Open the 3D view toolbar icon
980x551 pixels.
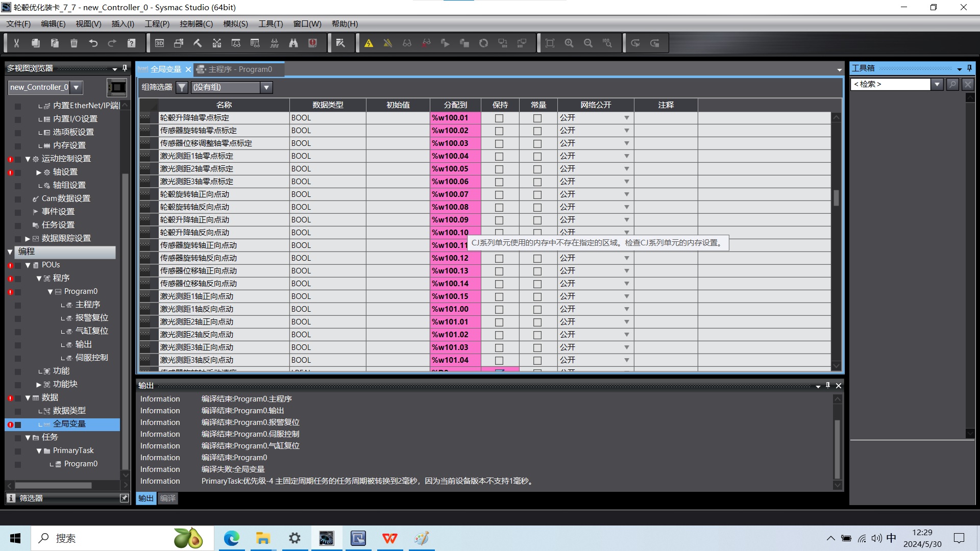tap(159, 43)
